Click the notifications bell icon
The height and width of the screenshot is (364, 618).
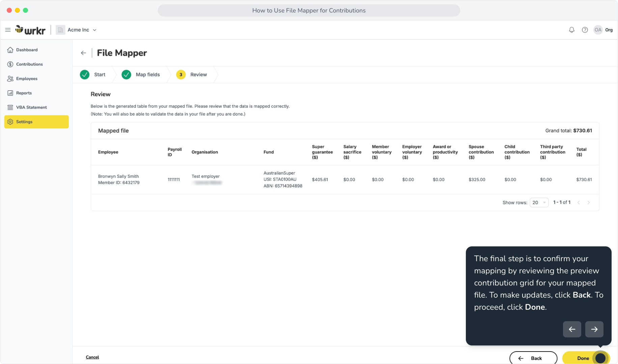(x=571, y=30)
